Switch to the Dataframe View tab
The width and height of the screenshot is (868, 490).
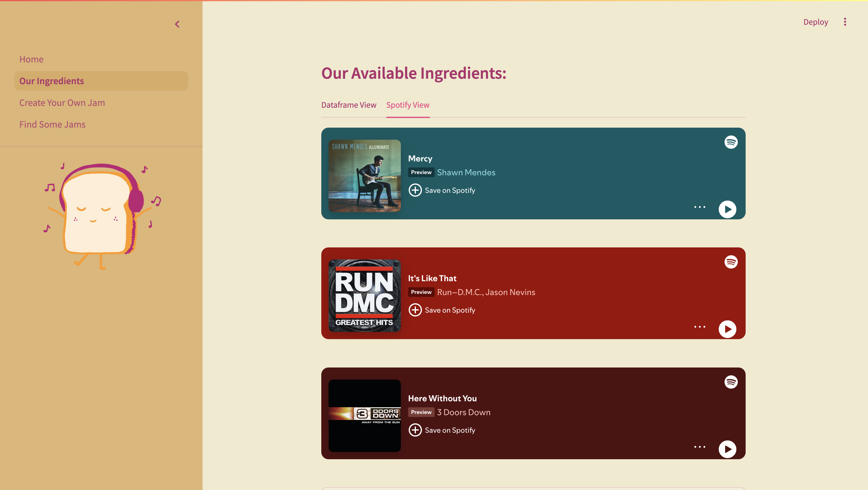[348, 105]
